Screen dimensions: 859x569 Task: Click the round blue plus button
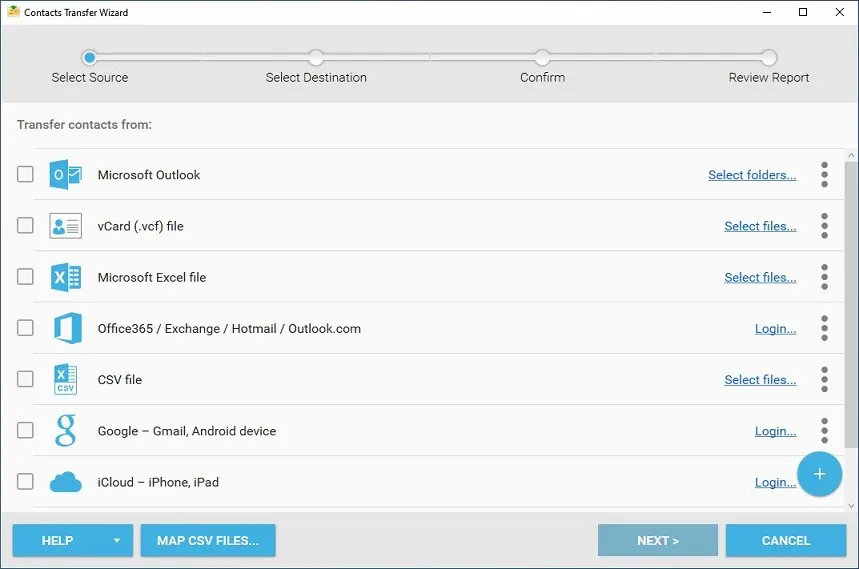point(819,474)
